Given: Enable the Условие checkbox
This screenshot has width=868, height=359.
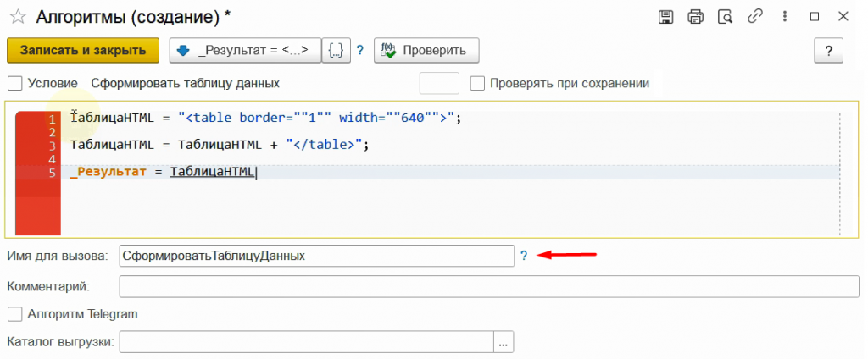Looking at the screenshot, I should (15, 84).
